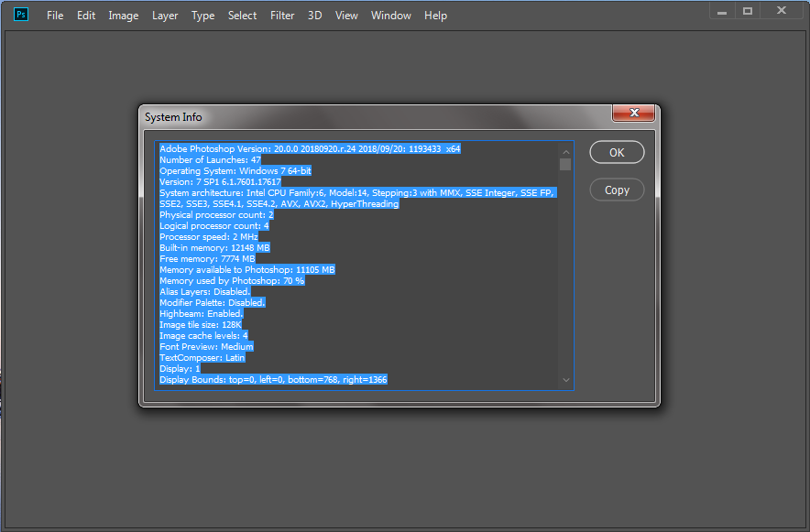Copy the system info text
The height and width of the screenshot is (532, 810).
[x=617, y=190]
